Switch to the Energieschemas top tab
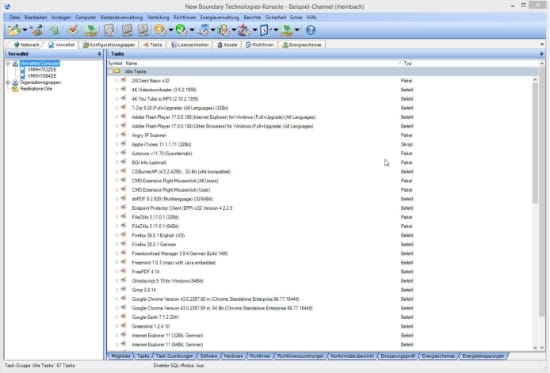 pos(302,45)
